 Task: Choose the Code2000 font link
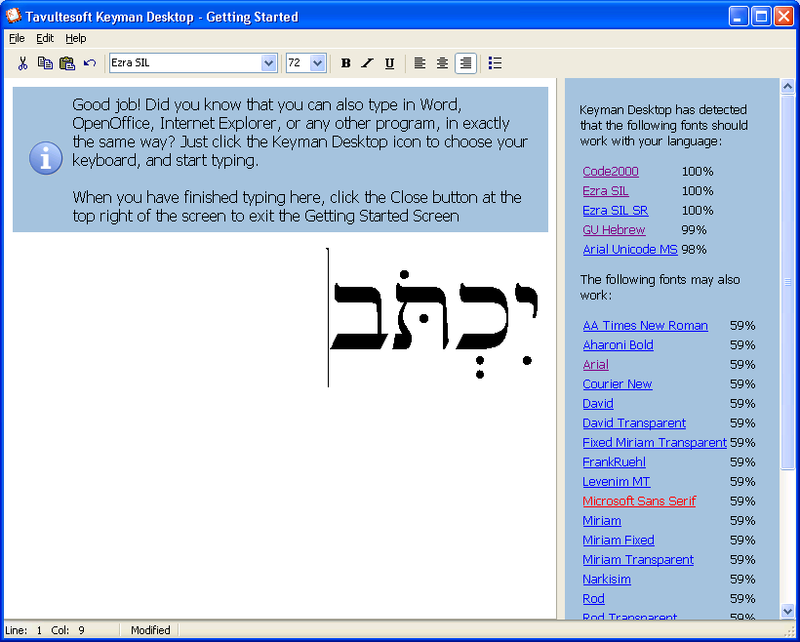tap(611, 171)
